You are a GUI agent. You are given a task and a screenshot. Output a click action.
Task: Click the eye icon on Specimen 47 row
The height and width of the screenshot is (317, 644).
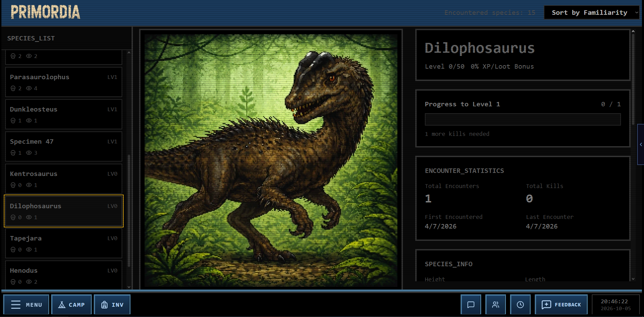pos(29,153)
